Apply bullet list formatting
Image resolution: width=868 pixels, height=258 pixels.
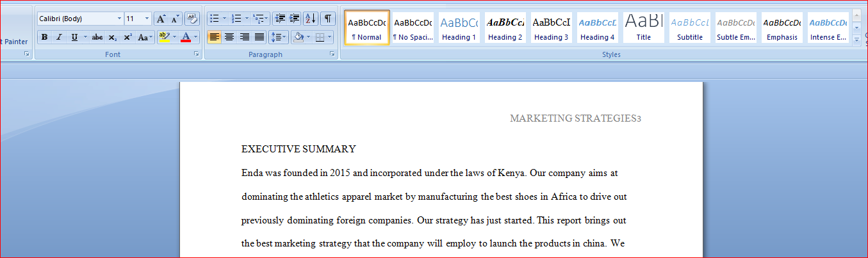point(215,19)
